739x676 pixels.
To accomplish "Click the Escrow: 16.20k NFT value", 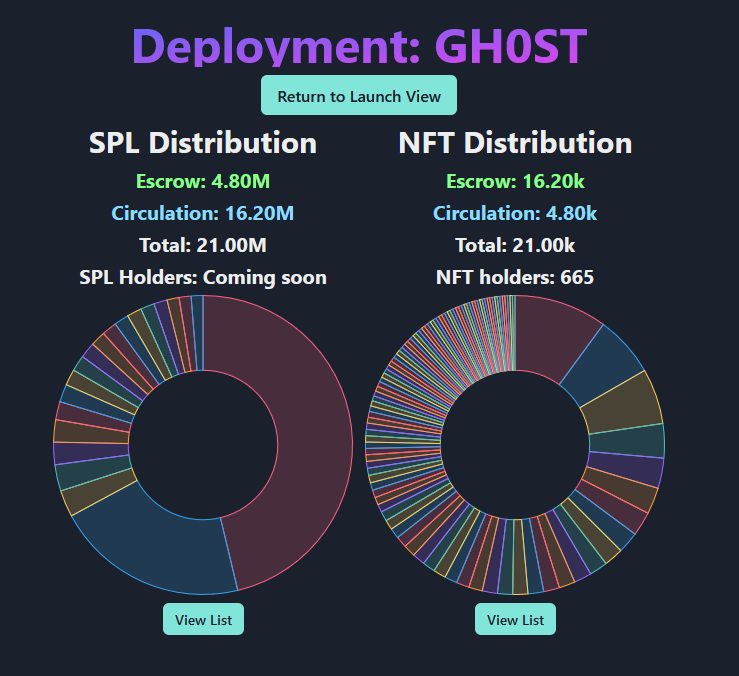I will [515, 182].
